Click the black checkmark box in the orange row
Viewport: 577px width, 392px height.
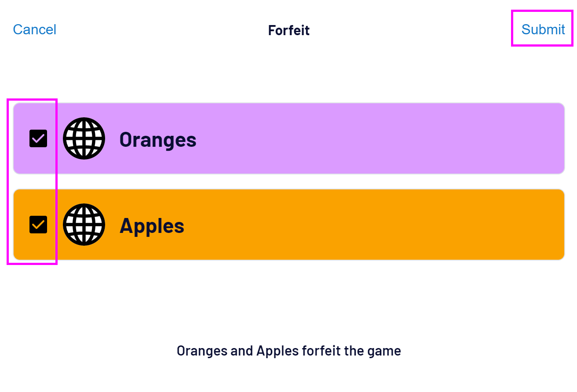(38, 225)
